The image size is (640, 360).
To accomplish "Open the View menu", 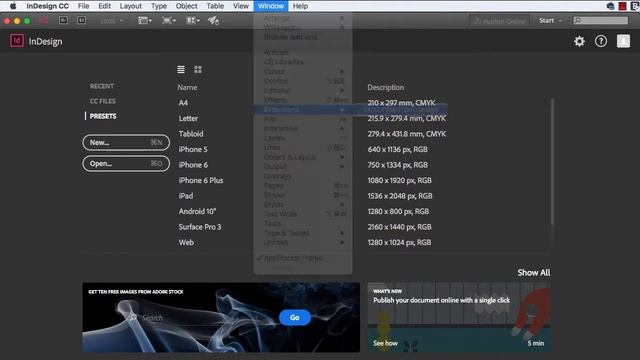I will click(241, 6).
